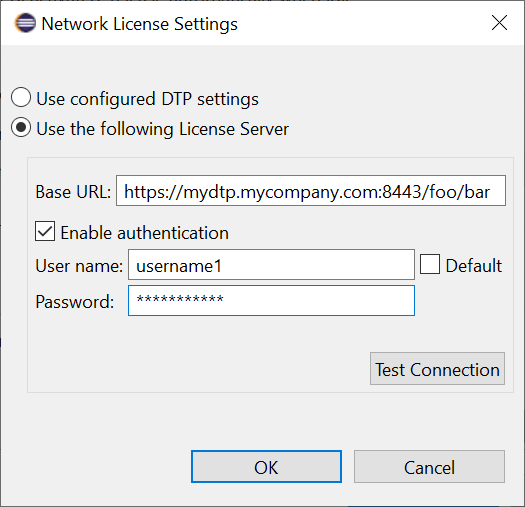Uncheck the Enable authentication checkbox
Screen dimensions: 525x507
click(45, 231)
